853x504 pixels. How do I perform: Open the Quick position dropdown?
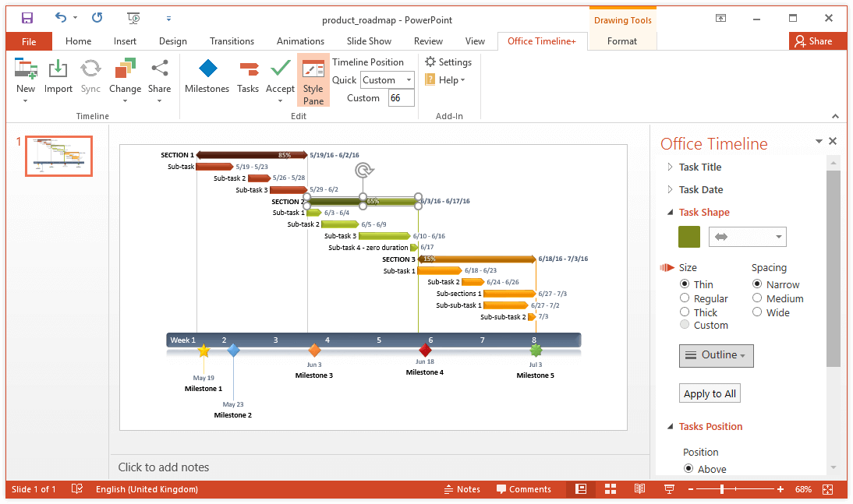388,80
